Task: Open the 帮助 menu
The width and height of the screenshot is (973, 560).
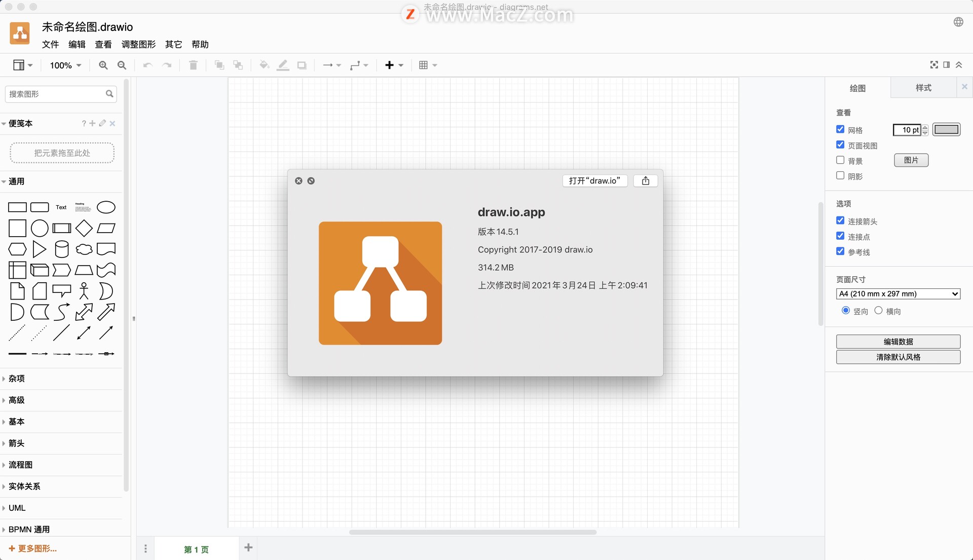Action: click(200, 45)
